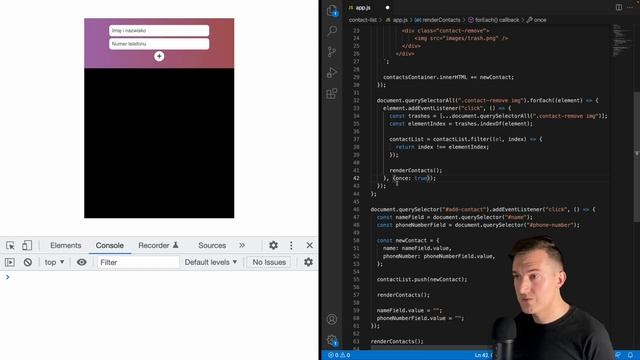
Task: Open the Explorer view in VS Code
Action: click(332, 10)
